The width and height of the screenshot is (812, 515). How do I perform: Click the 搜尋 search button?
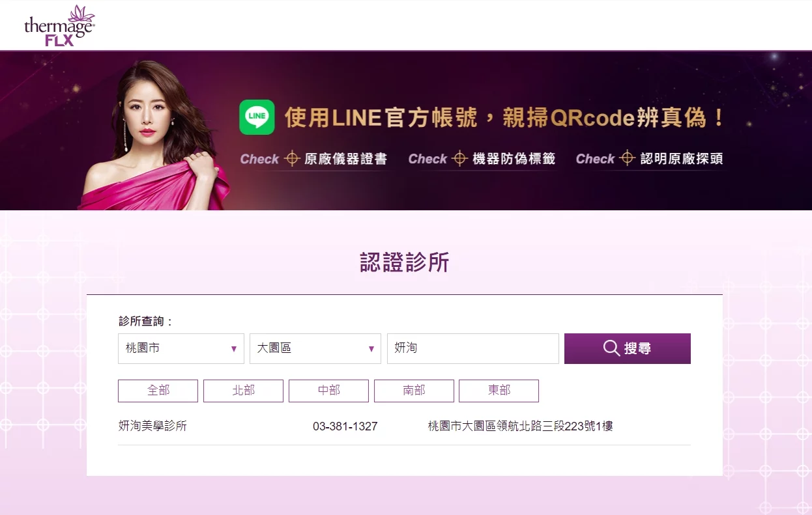[628, 348]
